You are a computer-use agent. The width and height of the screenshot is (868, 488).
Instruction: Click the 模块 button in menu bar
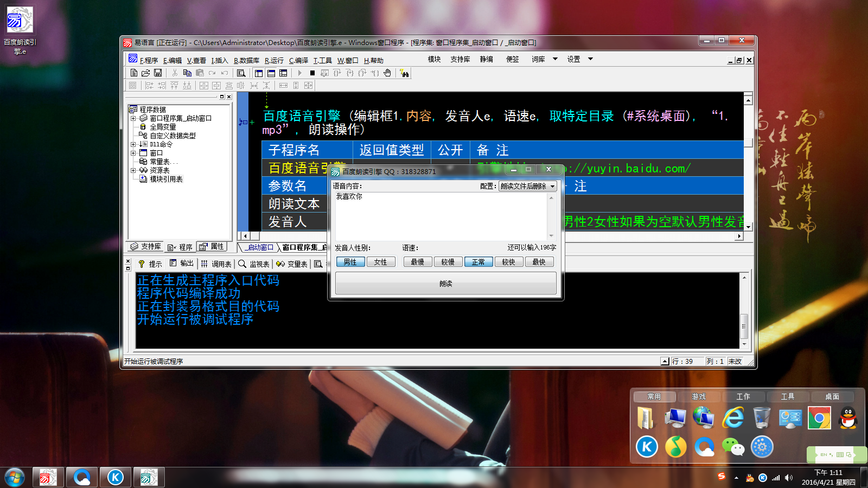tap(434, 59)
